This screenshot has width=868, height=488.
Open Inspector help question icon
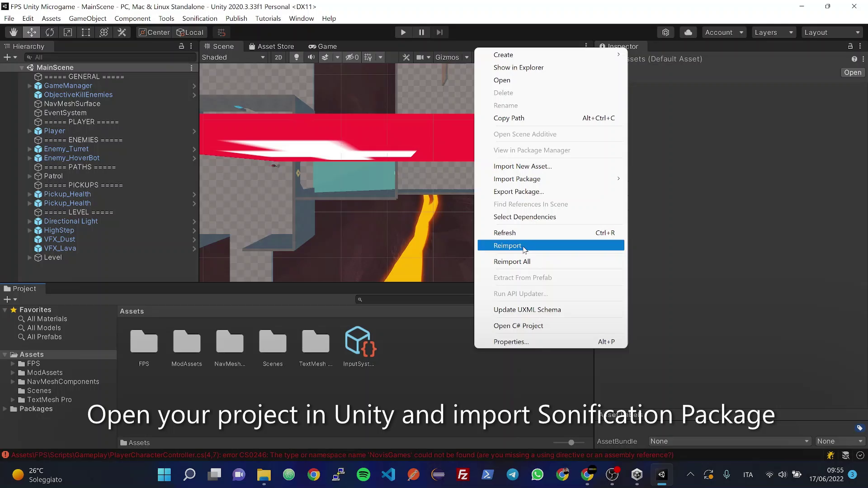[854, 59]
